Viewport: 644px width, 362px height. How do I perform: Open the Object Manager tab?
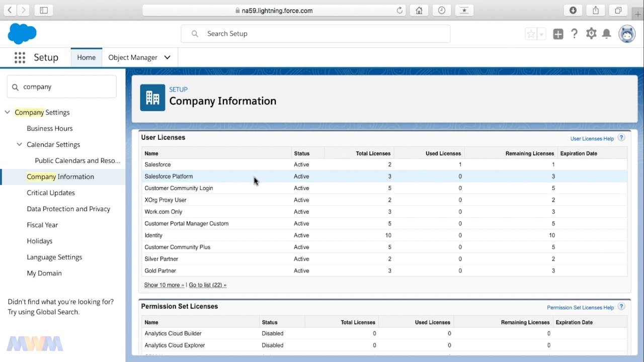tap(133, 57)
